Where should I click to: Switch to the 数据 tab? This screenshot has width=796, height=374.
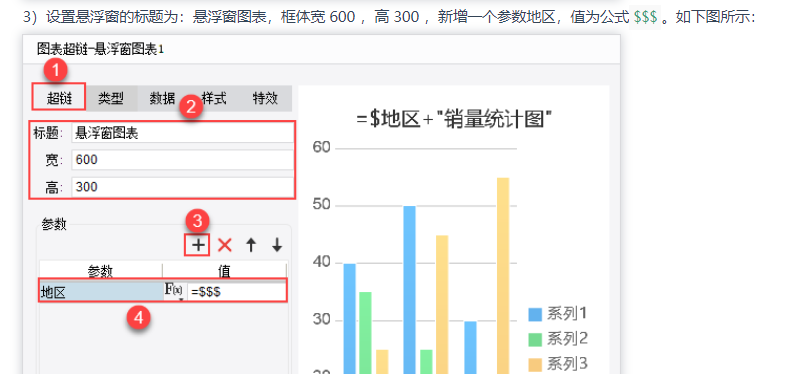pos(162,98)
